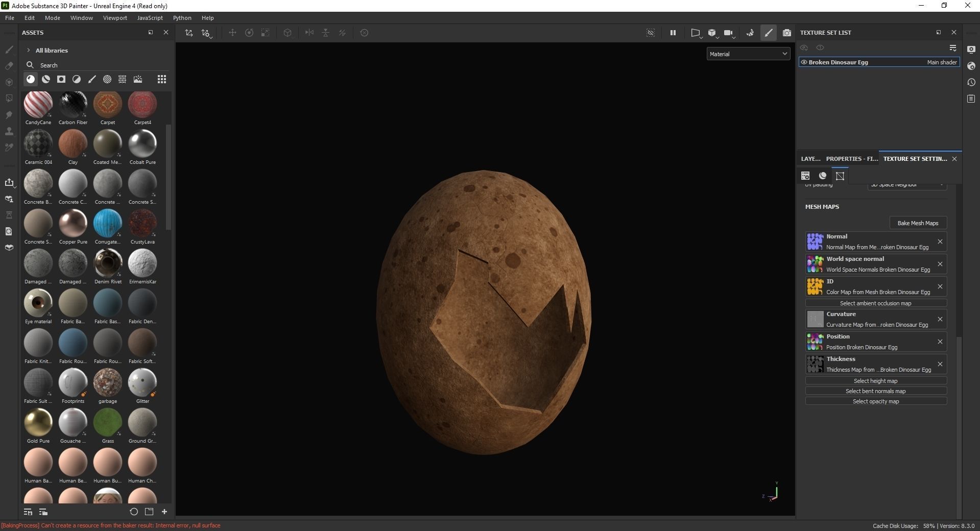Click Select height map button

point(876,381)
